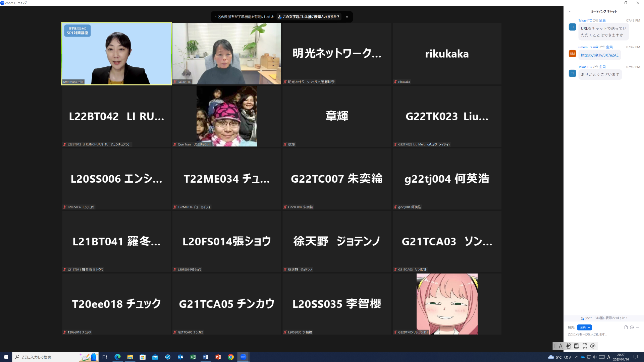
Task: Click the file attachment icon in chat
Action: pos(626,327)
